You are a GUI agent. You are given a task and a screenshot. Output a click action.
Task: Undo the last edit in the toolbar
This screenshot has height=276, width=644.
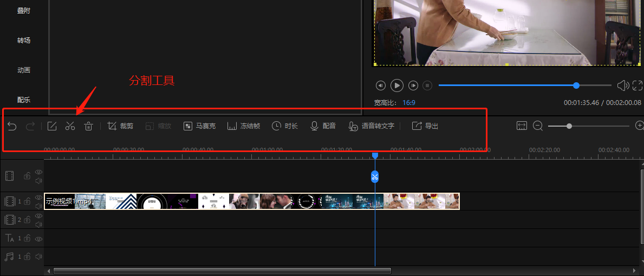click(12, 126)
